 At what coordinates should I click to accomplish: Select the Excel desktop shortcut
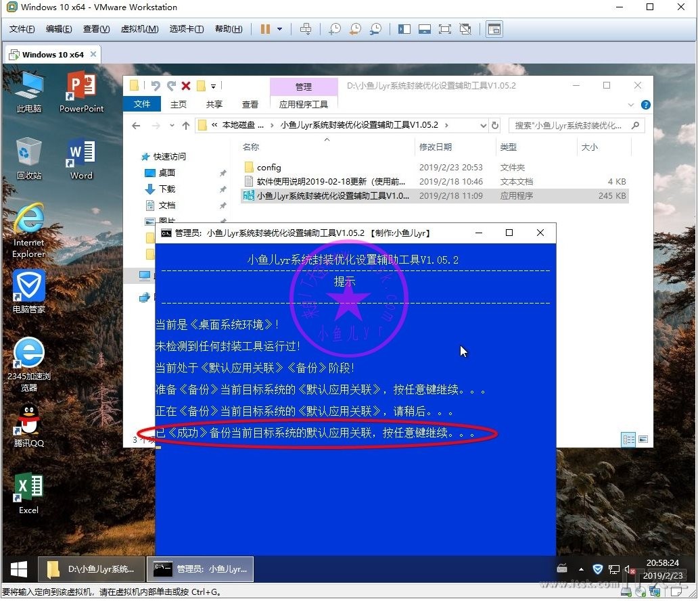[28, 494]
